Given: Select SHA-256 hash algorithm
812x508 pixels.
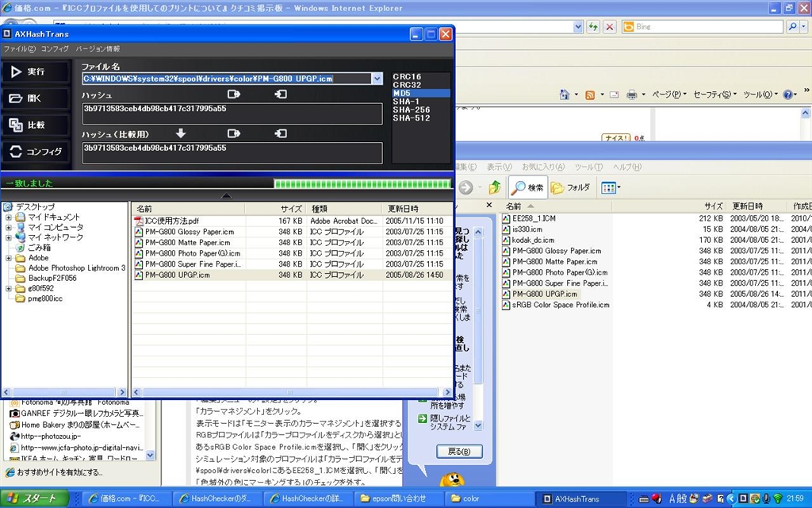Looking at the screenshot, I should (411, 110).
